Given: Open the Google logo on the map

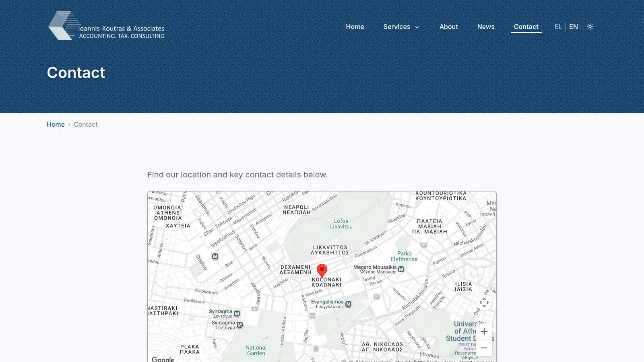Looking at the screenshot, I should (163, 359).
